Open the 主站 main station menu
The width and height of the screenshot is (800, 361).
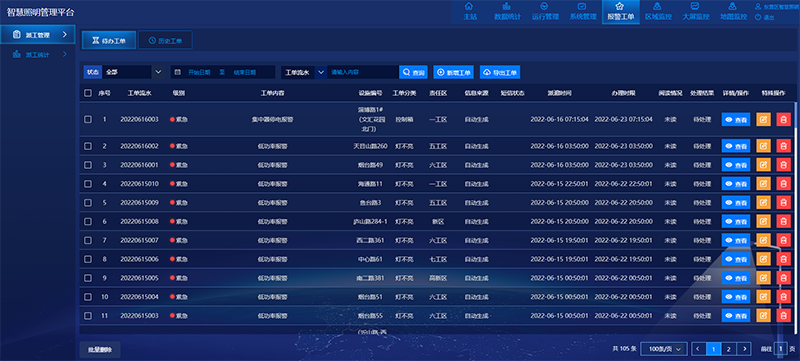click(469, 11)
